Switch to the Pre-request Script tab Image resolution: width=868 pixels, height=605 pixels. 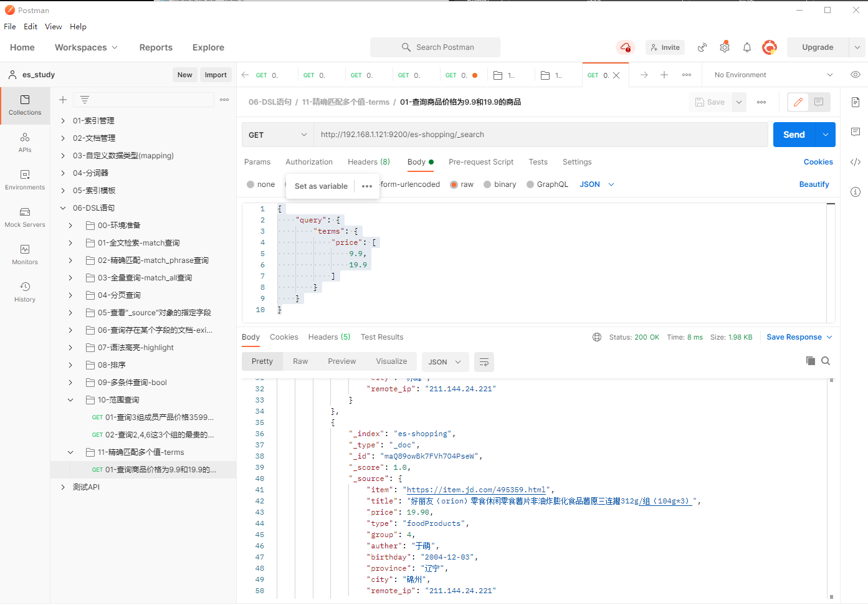[481, 162]
